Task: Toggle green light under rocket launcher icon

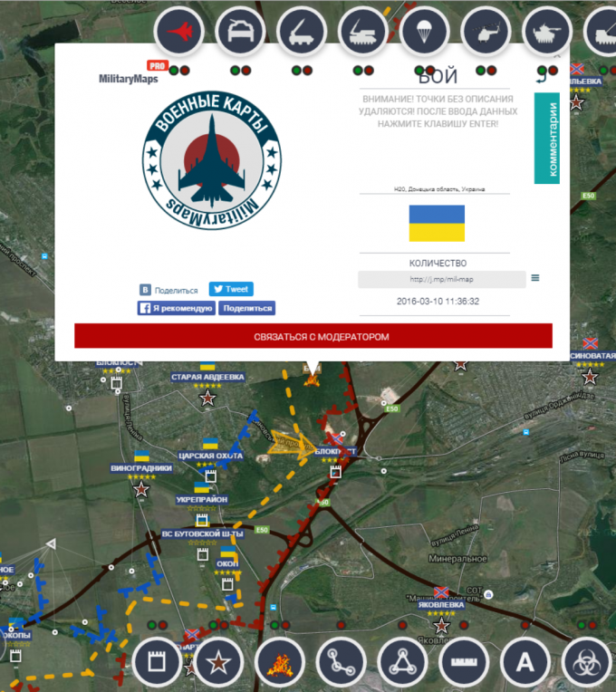Action: click(295, 70)
